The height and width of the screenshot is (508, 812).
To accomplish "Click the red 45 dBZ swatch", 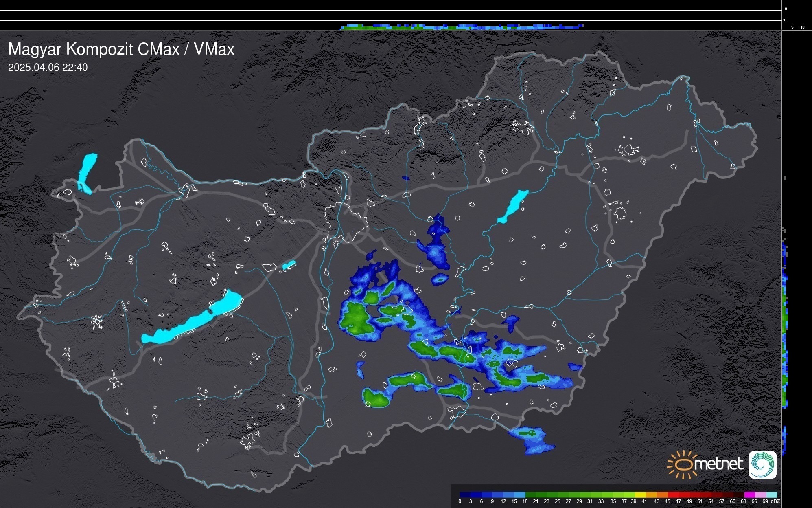I will (x=673, y=495).
